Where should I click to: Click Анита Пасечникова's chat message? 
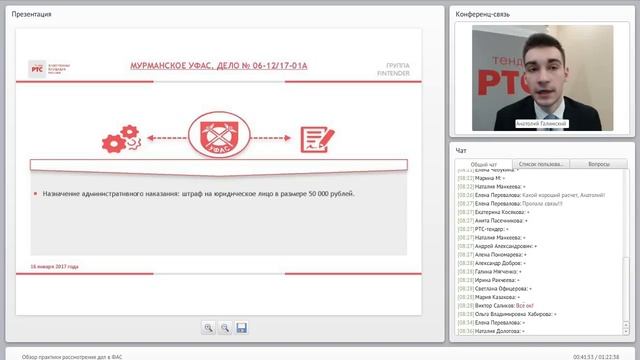pos(492,220)
